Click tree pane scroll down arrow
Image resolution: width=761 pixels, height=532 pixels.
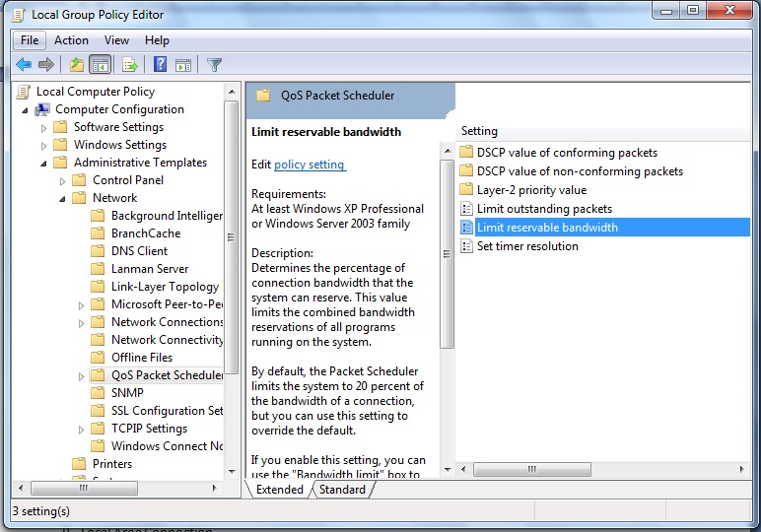pos(232,471)
